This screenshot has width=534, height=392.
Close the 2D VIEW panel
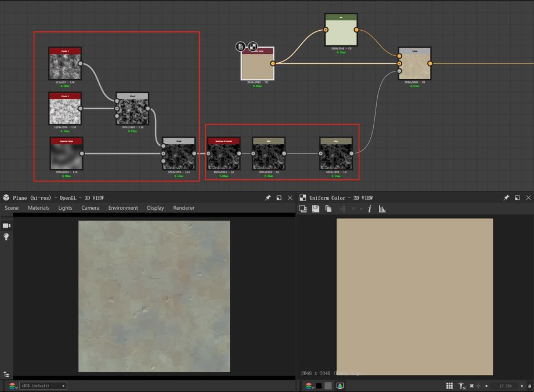pyautogui.click(x=528, y=197)
